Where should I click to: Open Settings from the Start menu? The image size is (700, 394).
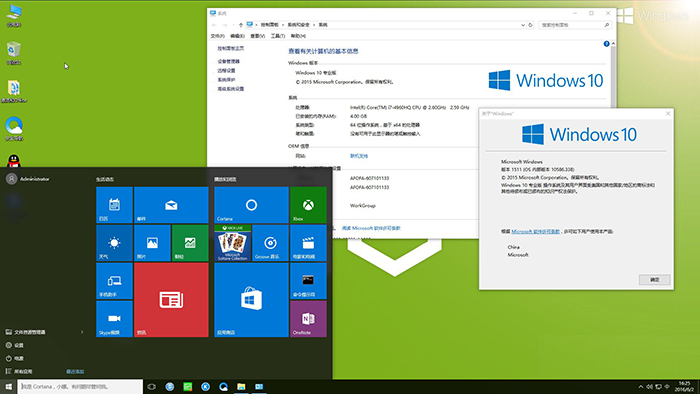click(x=14, y=345)
